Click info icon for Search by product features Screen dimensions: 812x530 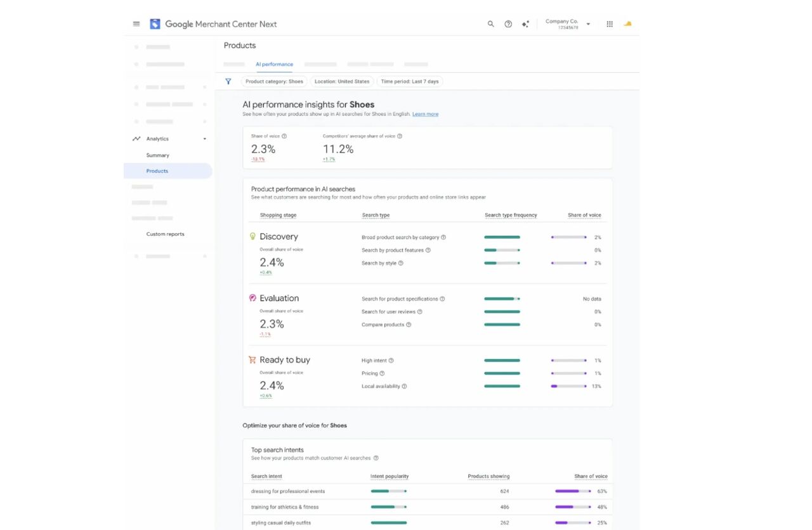coord(428,250)
